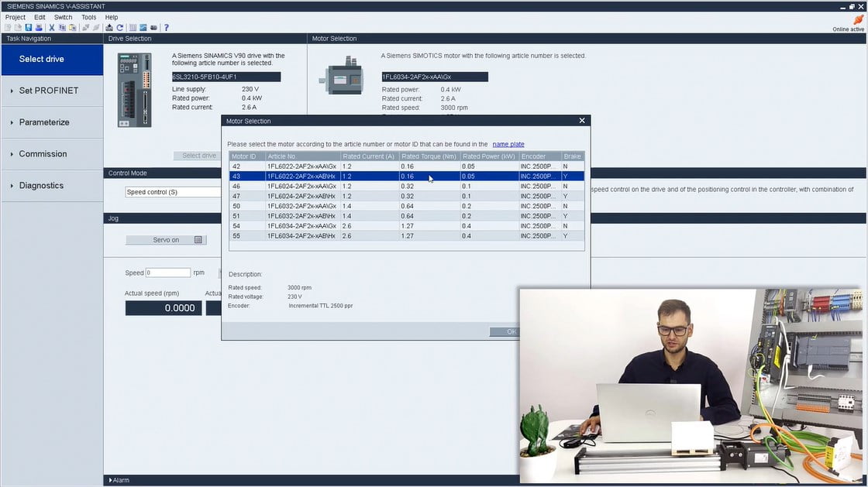868x487 pixels.
Task: Click the New project toolbar icon
Action: (x=8, y=28)
